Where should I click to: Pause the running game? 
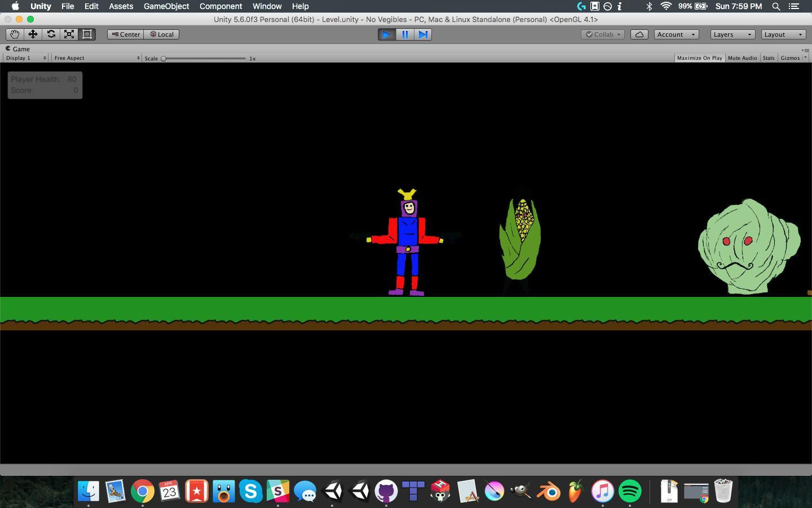(x=405, y=34)
